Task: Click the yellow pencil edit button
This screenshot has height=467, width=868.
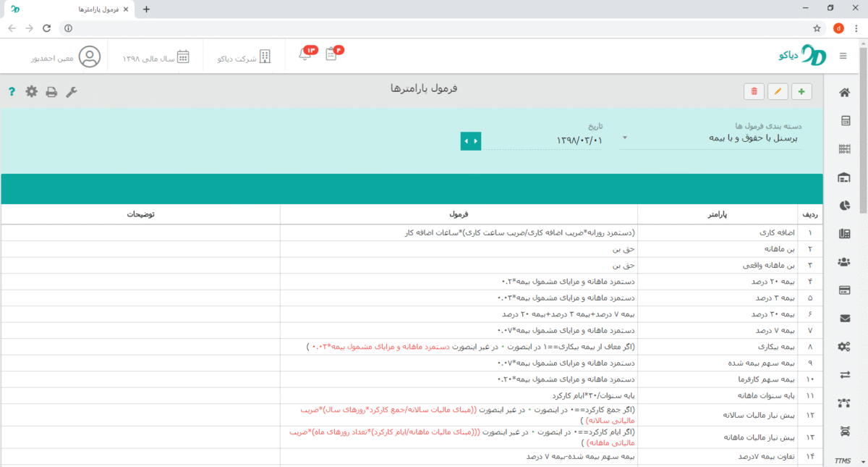Action: point(778,91)
